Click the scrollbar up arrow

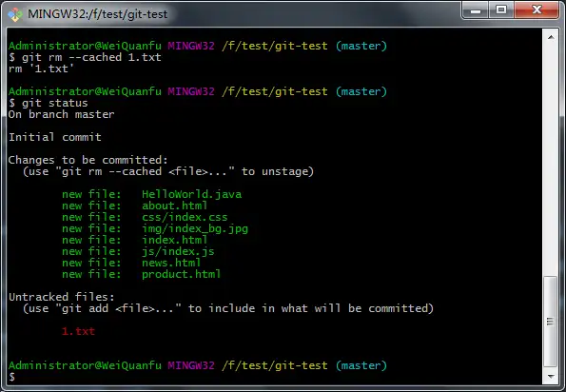(x=551, y=37)
